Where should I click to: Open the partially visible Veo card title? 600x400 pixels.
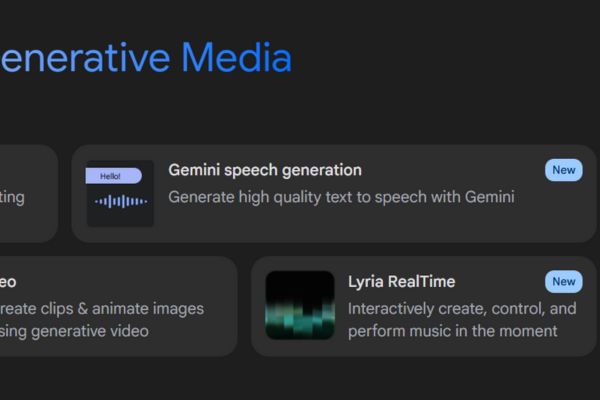click(x=8, y=282)
